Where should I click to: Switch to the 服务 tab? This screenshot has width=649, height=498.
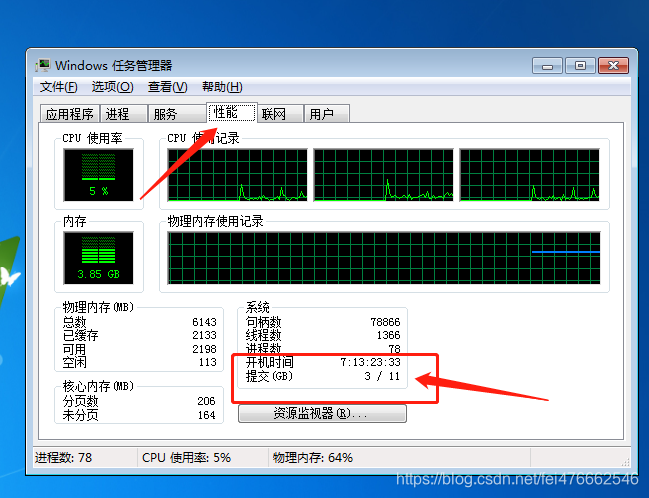177,114
